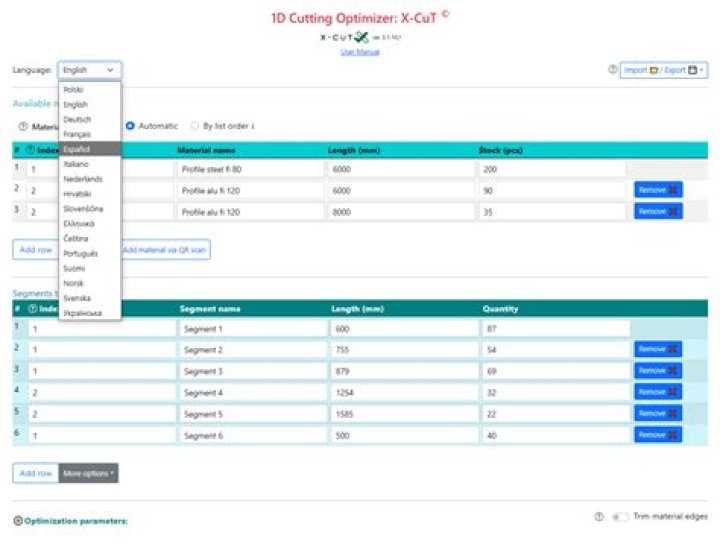
Task: Edit Segment 4 length field showing 1254
Action: pos(404,393)
